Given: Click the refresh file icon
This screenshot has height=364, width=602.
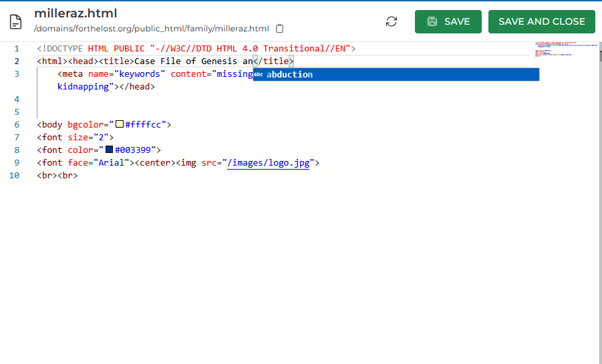Looking at the screenshot, I should (x=392, y=21).
